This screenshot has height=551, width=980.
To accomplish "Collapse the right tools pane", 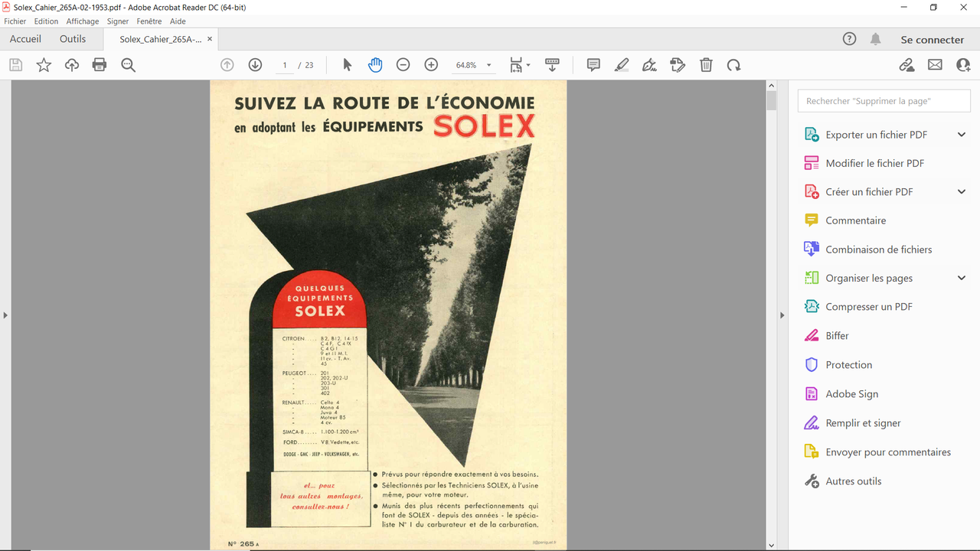I will (x=782, y=315).
